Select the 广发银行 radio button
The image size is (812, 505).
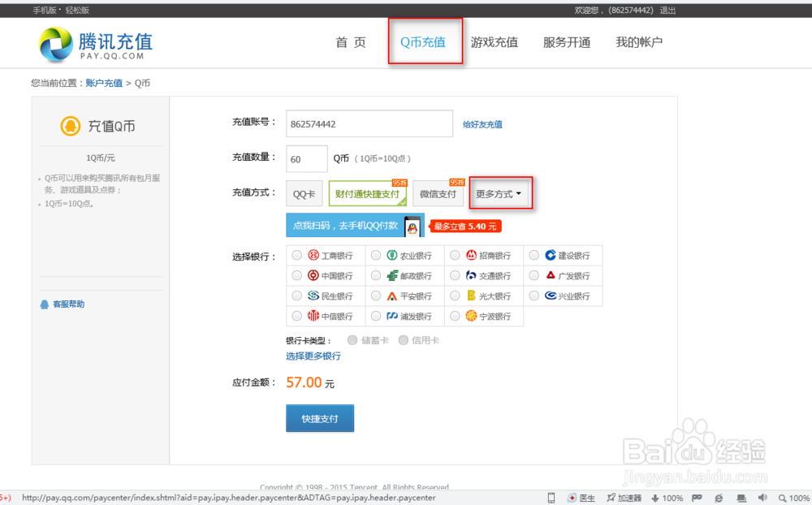tap(534, 275)
